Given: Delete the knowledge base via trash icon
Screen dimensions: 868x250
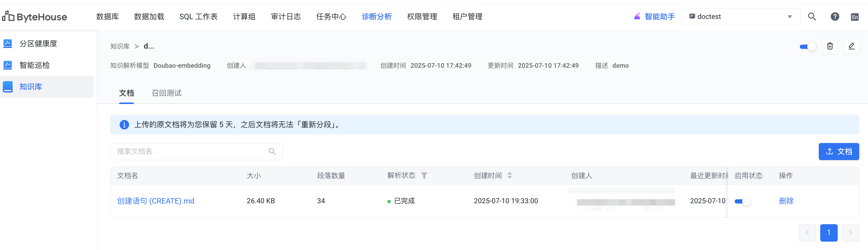Looking at the screenshot, I should [830, 46].
